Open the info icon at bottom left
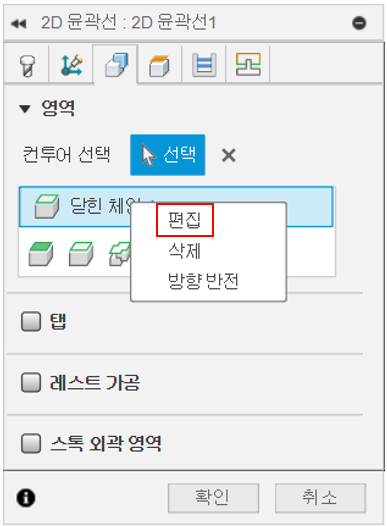The width and height of the screenshot is (387, 526). [26, 497]
